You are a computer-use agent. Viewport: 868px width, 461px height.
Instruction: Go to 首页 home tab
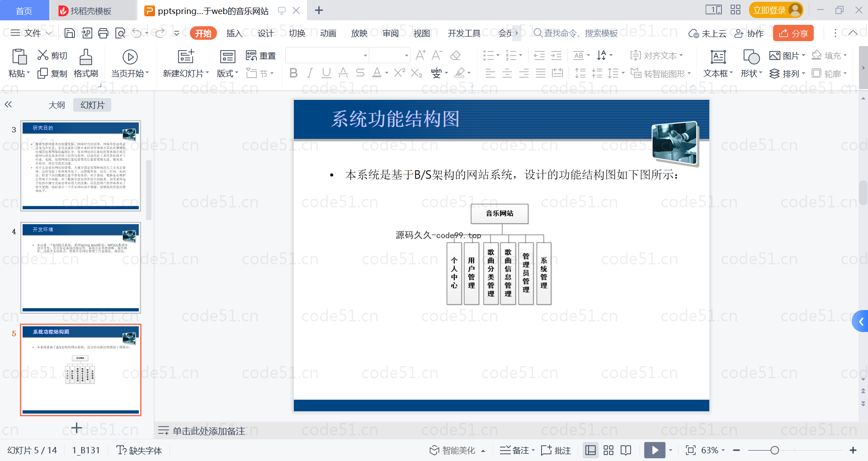pyautogui.click(x=24, y=10)
